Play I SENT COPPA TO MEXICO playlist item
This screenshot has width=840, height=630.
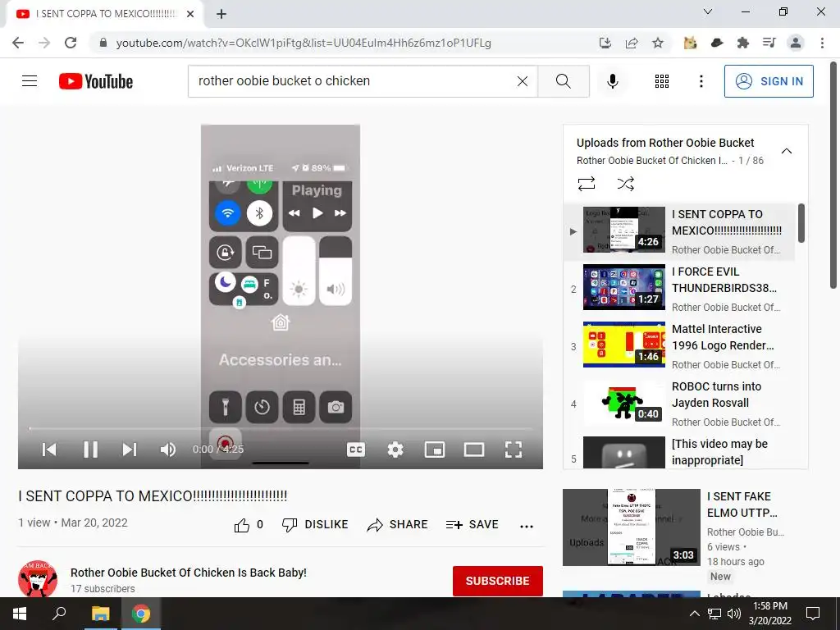(679, 231)
